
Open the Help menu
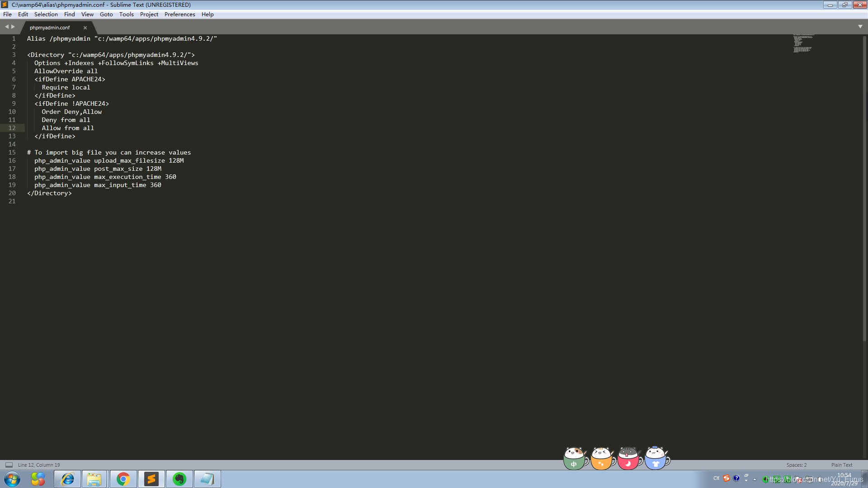[x=208, y=14]
